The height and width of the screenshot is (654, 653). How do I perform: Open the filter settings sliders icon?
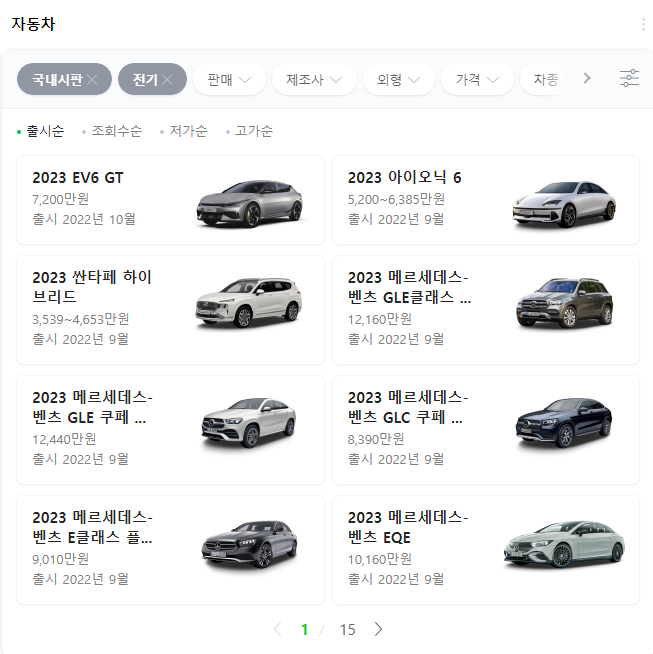pyautogui.click(x=629, y=78)
